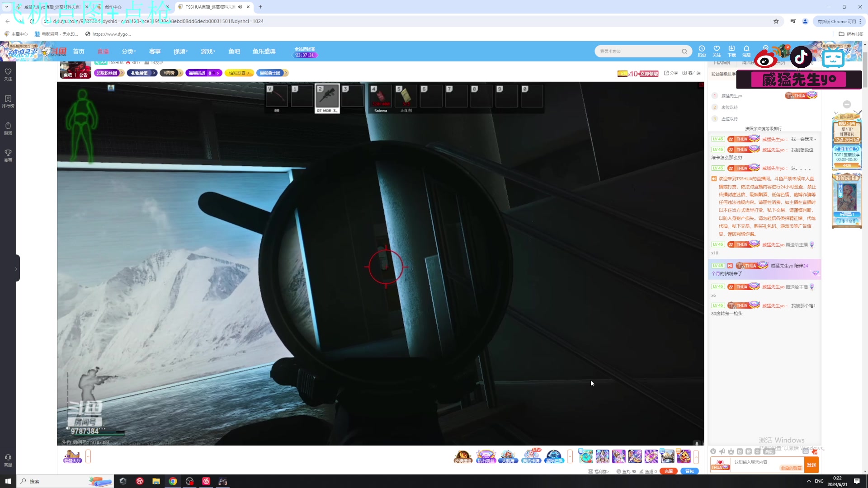Screen dimensions: 868x488
Task: Open the 礼物展馆 gift hall button
Action: pos(142,73)
